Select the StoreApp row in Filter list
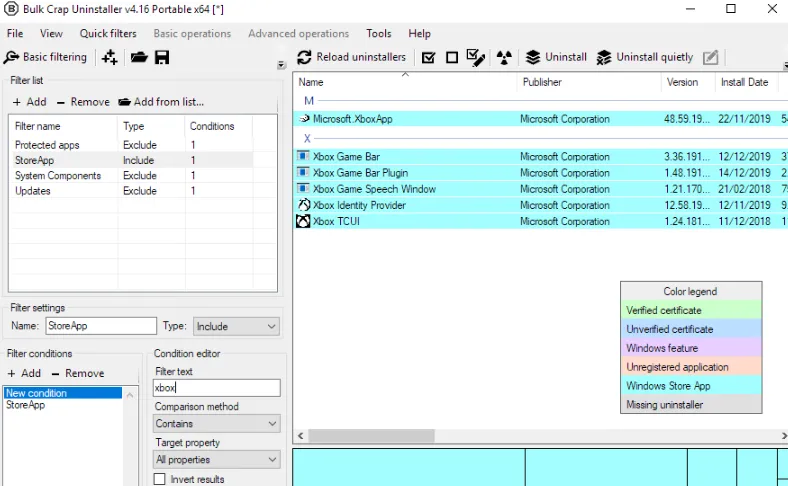Image resolution: width=788 pixels, height=486 pixels. (x=131, y=160)
